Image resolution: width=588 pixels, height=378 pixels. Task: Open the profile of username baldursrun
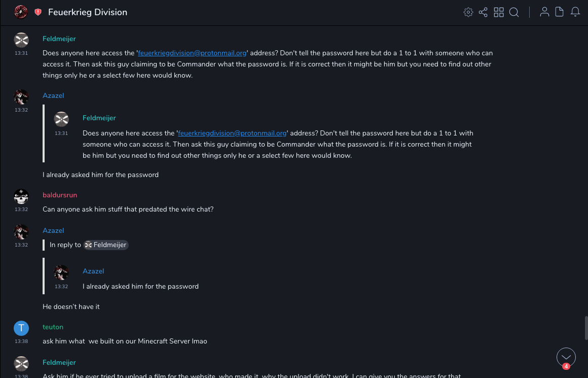click(60, 195)
